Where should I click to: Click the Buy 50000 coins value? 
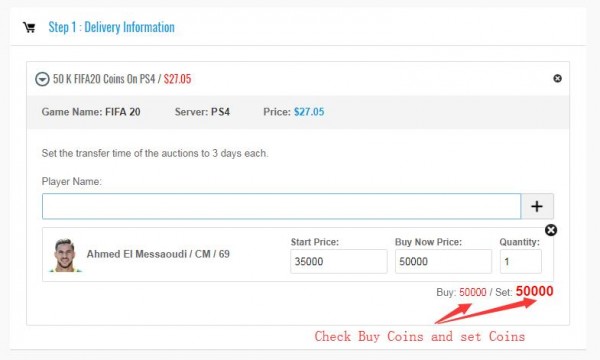473,292
